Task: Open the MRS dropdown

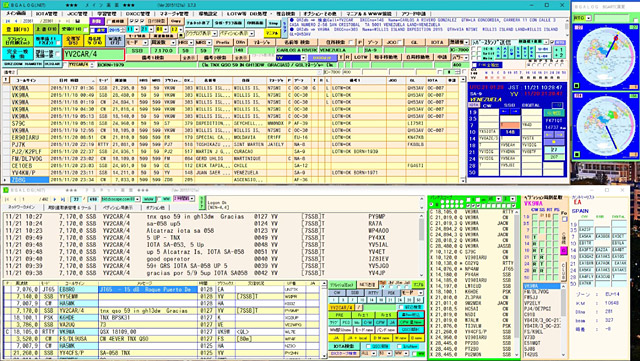Action: [x=209, y=42]
